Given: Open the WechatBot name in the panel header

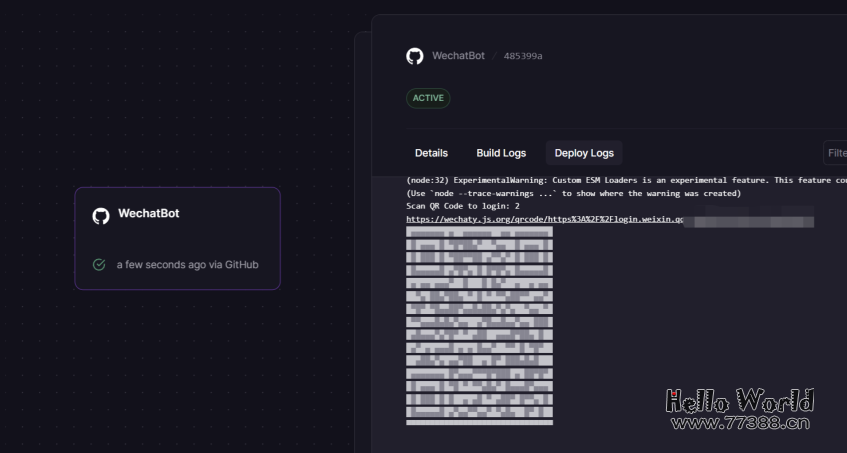Looking at the screenshot, I should 458,56.
